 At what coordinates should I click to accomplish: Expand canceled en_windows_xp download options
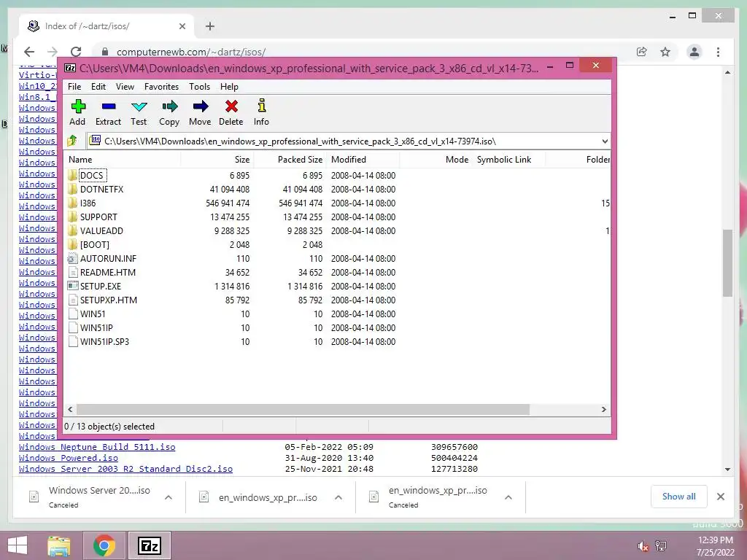coord(508,497)
